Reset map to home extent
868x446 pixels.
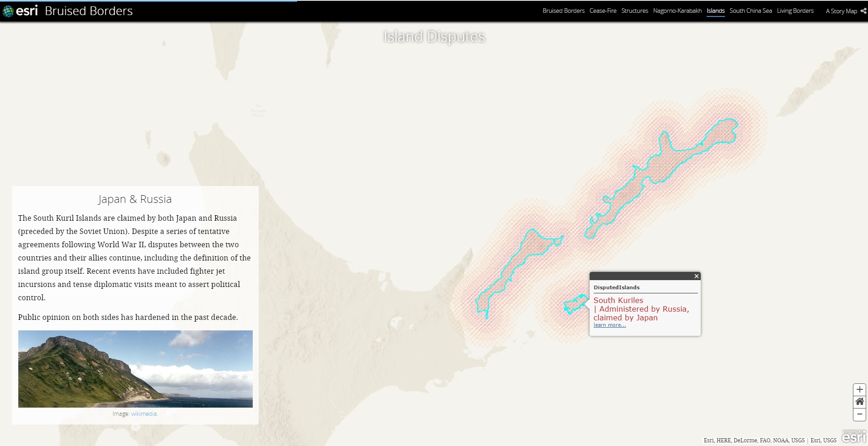click(859, 402)
